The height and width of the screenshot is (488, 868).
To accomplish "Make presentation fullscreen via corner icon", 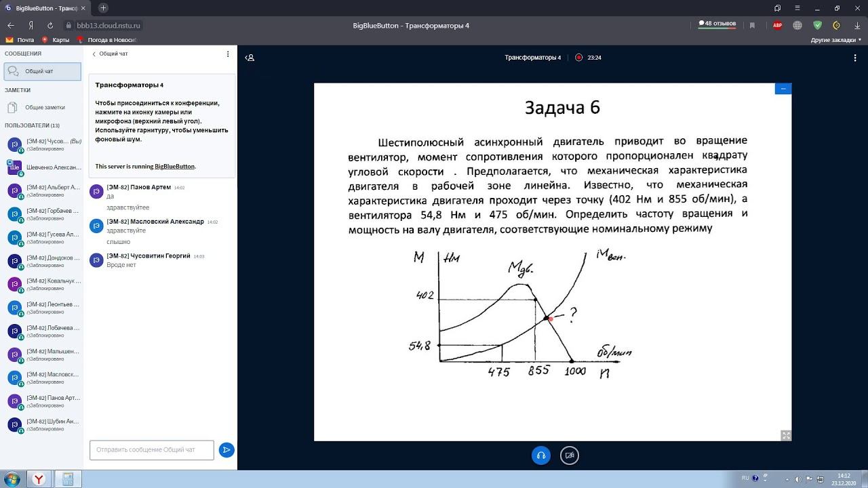I will pyautogui.click(x=786, y=435).
